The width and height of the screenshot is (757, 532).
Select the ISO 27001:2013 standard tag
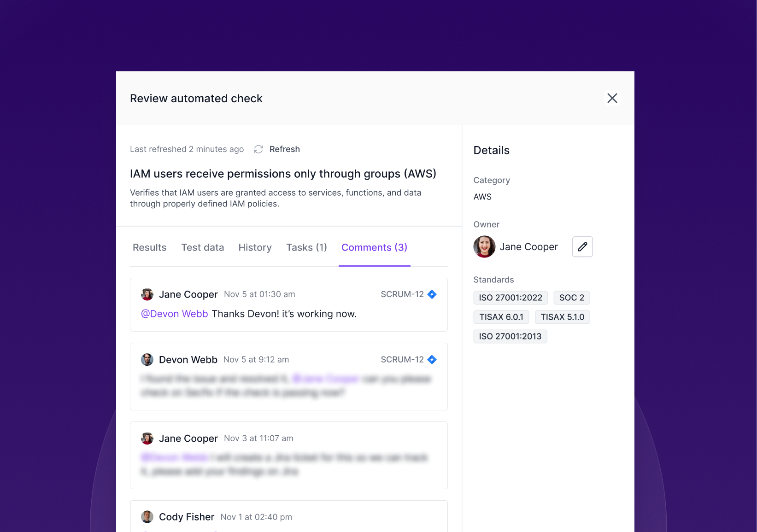coord(510,336)
